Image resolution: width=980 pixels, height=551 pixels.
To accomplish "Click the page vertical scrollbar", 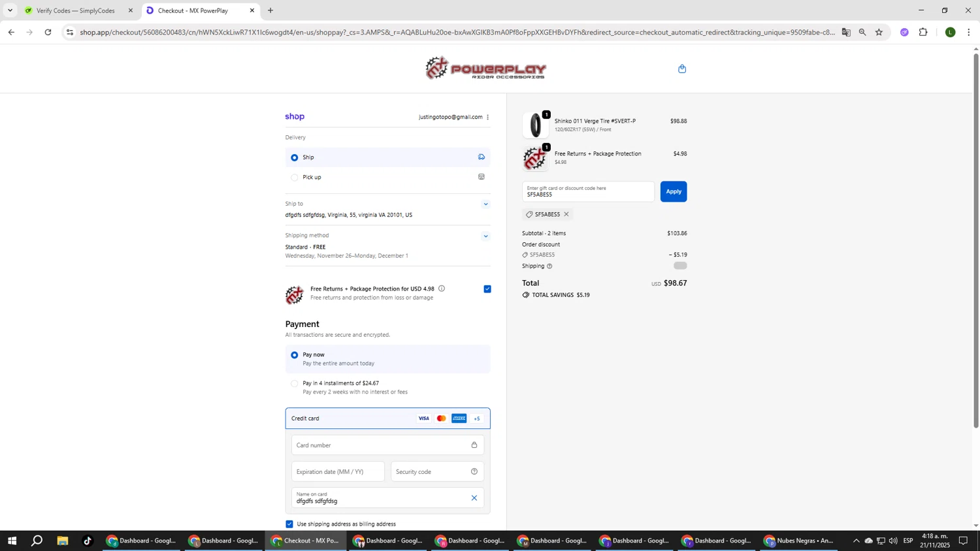I will 976,240.
